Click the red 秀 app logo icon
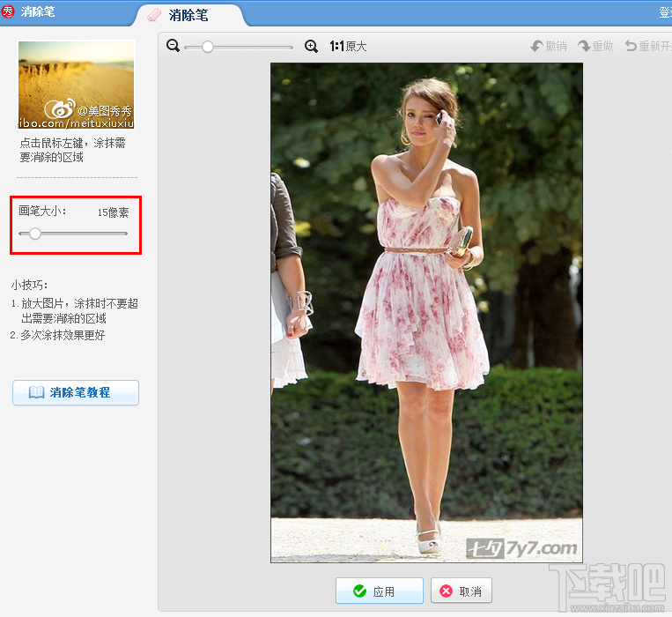 [x=8, y=11]
